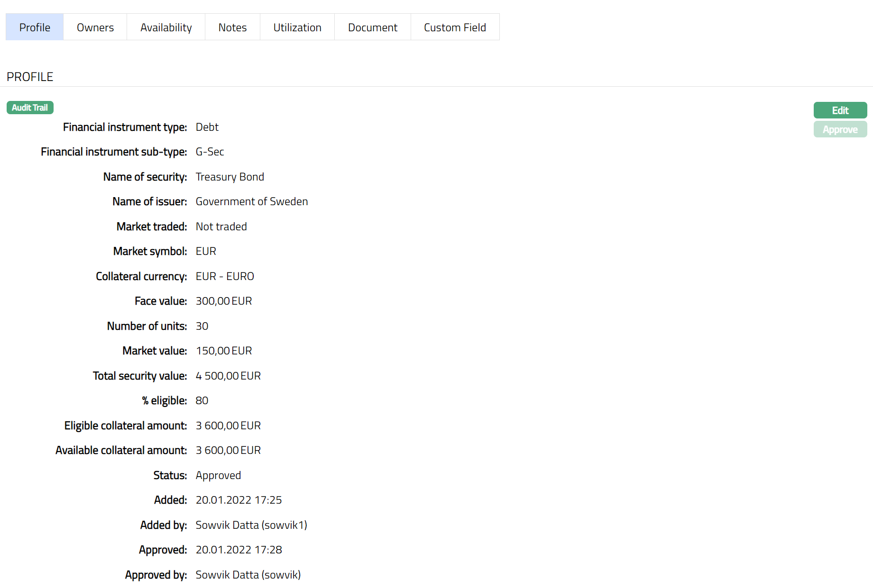
Task: Click the Not traded market value text
Action: [221, 226]
